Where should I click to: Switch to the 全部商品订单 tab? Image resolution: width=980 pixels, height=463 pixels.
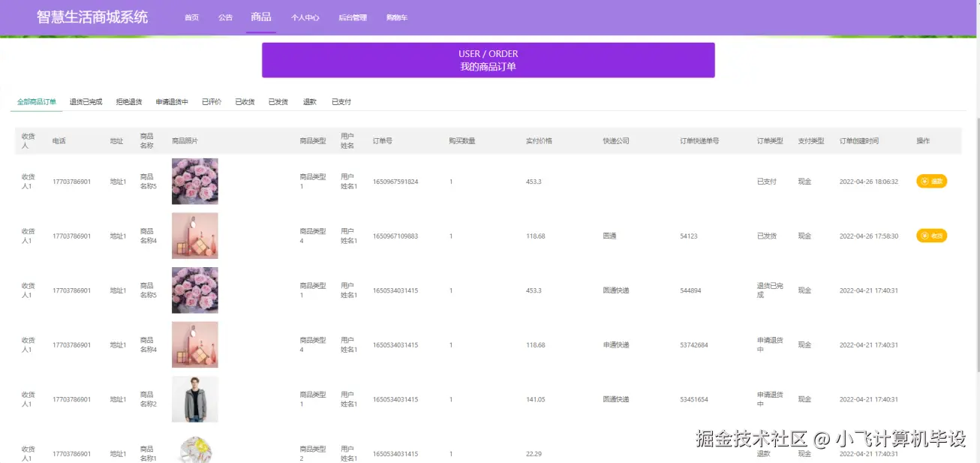(x=37, y=102)
